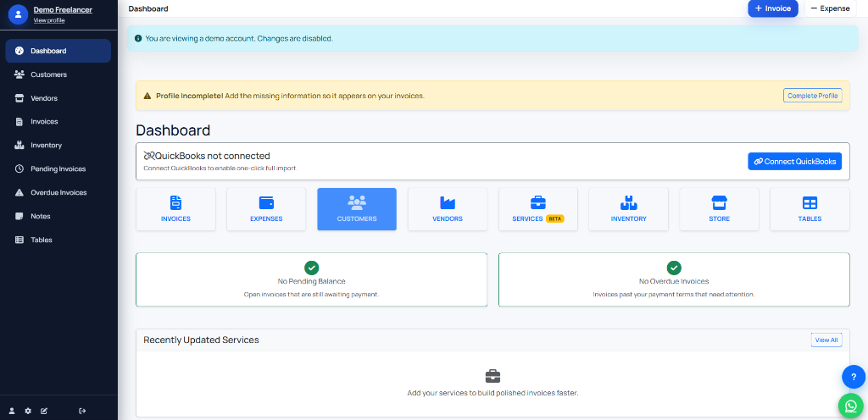Viewport: 868px width, 420px height.
Task: Select Overdue Invoices from sidebar
Action: (x=58, y=192)
